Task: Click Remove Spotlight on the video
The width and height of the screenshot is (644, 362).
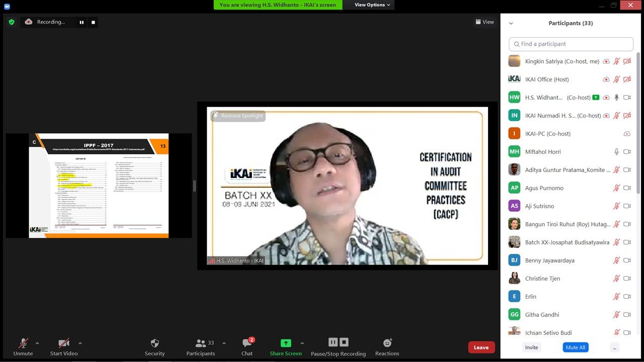Action: pos(238,116)
